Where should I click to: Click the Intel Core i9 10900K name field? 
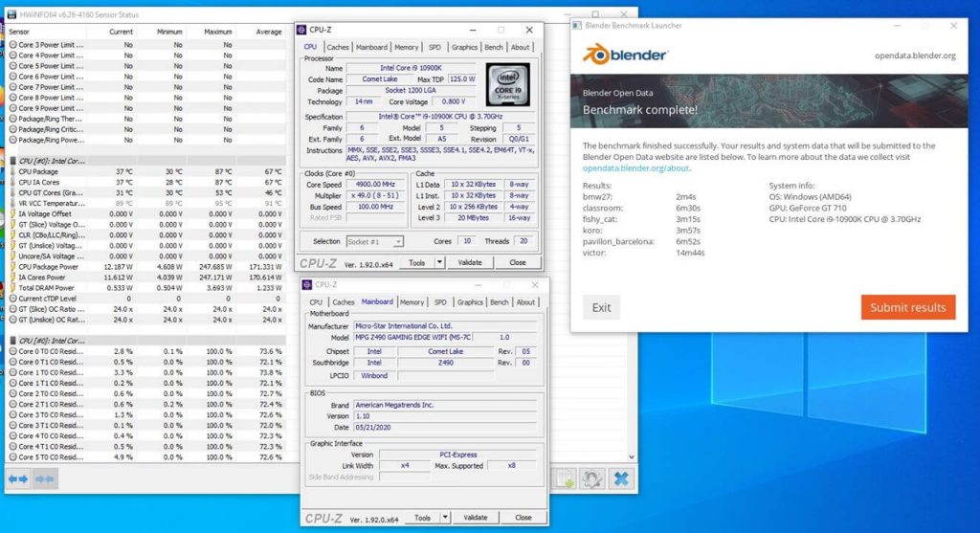point(412,68)
